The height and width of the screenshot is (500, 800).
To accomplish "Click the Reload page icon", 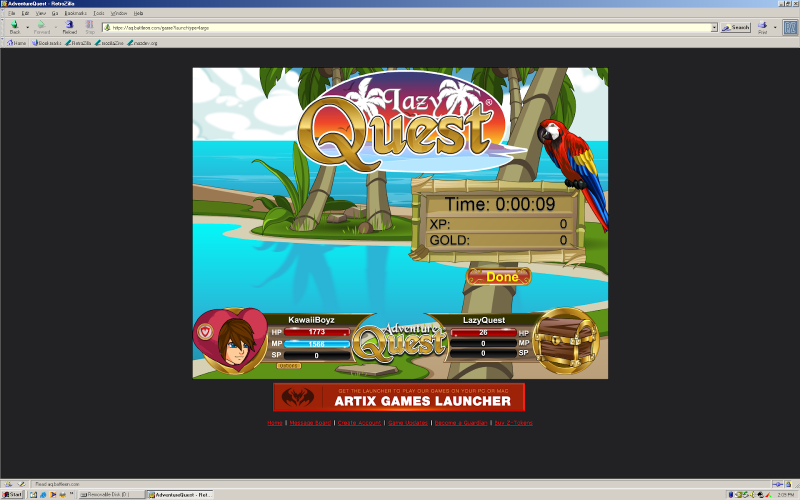I will [x=69, y=24].
